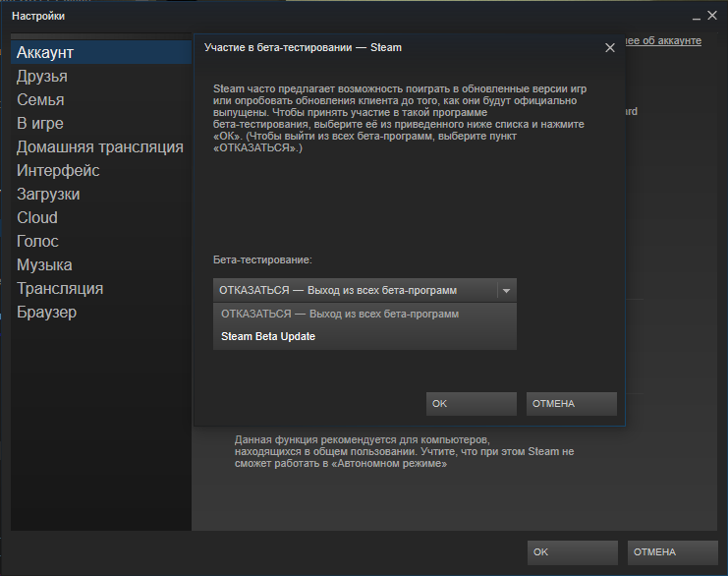Click the beta participation dropdown arrow
Screen dimensions: 728x576
[x=507, y=291]
